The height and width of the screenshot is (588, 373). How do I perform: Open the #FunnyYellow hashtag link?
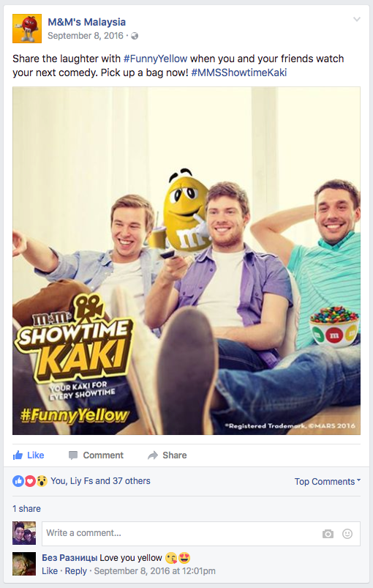155,59
